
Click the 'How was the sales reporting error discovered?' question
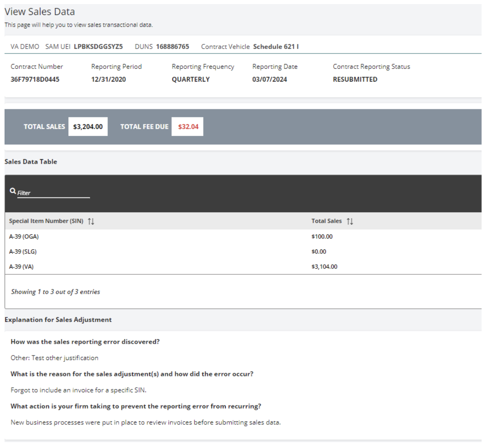point(85,342)
